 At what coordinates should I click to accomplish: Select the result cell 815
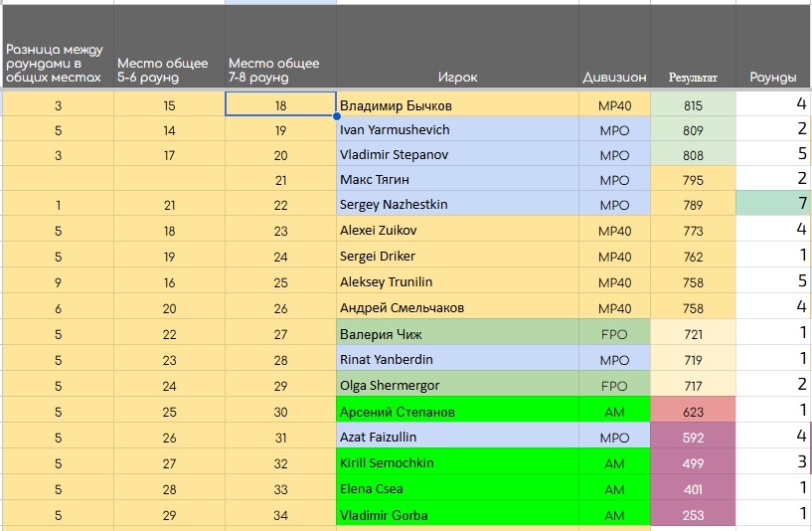pos(693,104)
